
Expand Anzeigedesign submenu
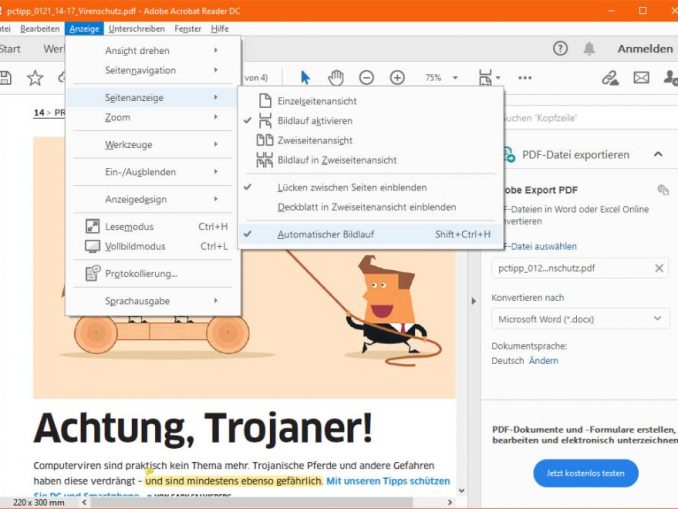(153, 199)
